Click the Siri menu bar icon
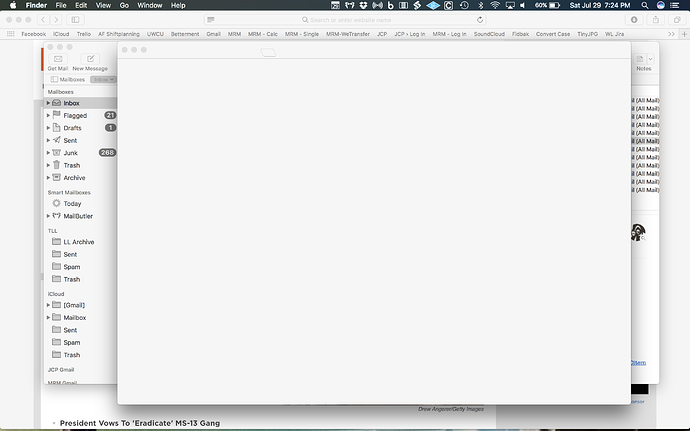This screenshot has height=431, width=690. pyautogui.click(x=661, y=5)
